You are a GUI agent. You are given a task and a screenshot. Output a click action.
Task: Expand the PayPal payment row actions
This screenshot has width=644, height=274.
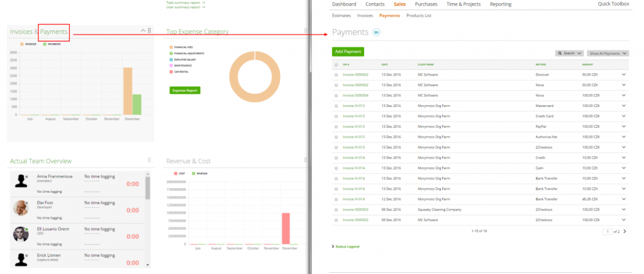[x=624, y=127]
